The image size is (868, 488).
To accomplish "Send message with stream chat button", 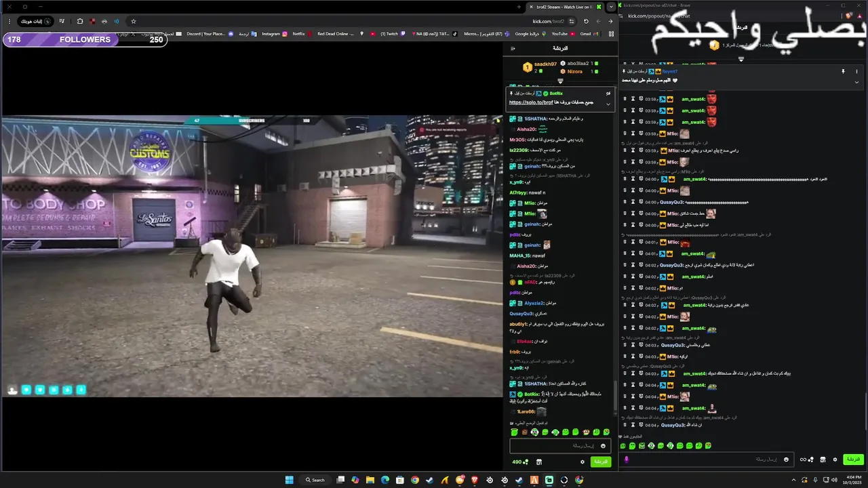I will pyautogui.click(x=600, y=462).
